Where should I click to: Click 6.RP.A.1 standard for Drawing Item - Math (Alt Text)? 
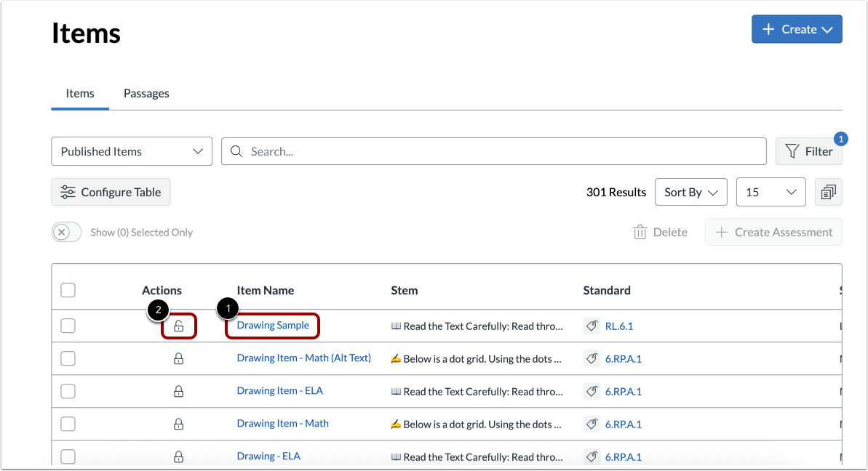[x=624, y=359]
